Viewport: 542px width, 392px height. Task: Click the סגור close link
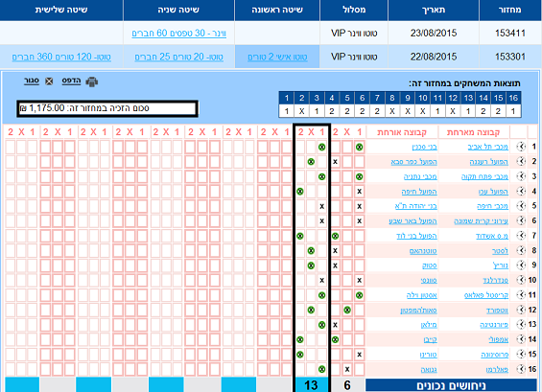(x=32, y=81)
